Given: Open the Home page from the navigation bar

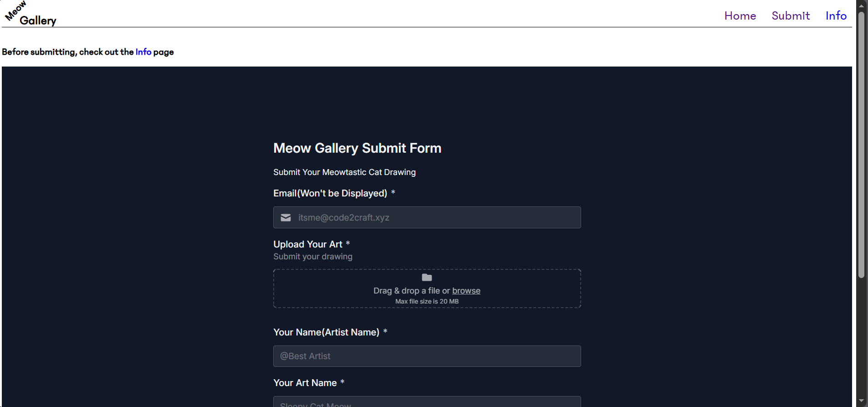Looking at the screenshot, I should (740, 16).
